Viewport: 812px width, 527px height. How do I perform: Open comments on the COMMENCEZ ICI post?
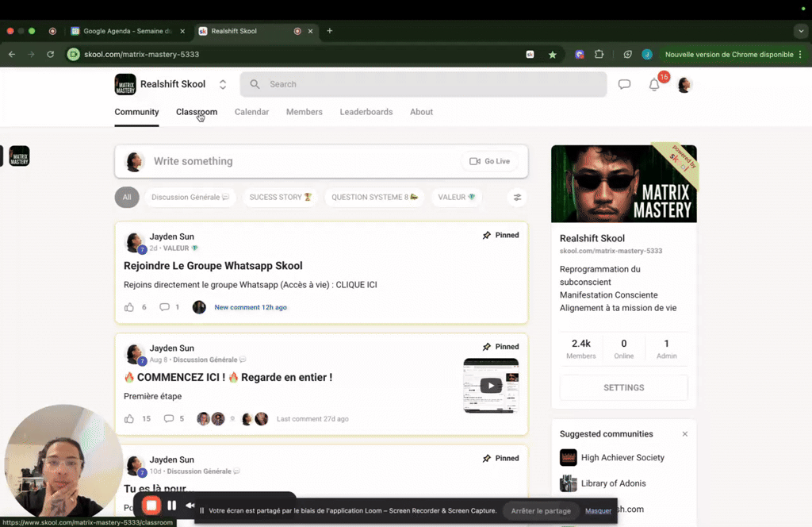click(168, 419)
